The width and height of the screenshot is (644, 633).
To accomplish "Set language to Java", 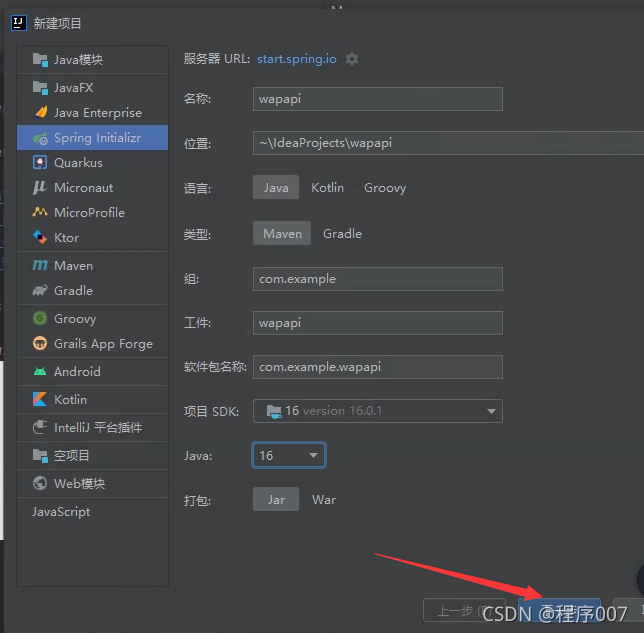I will [x=276, y=188].
